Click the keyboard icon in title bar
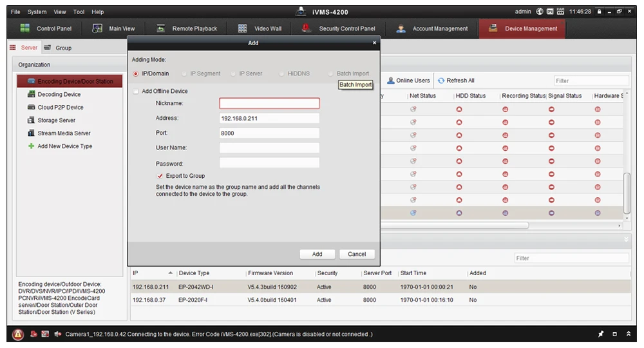The width and height of the screenshot is (644, 348). 560,12
